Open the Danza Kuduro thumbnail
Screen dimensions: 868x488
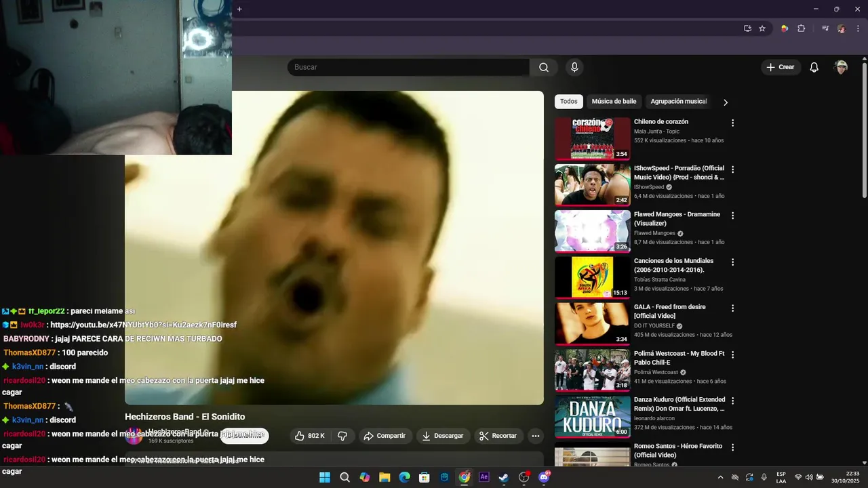[x=593, y=417]
